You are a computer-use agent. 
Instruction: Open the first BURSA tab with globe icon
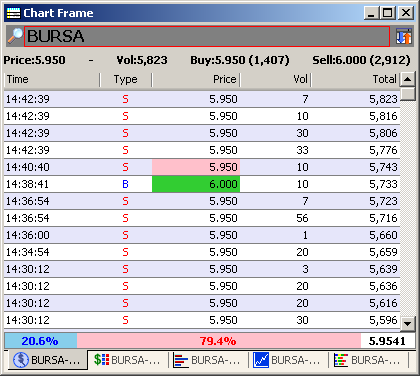(x=47, y=360)
